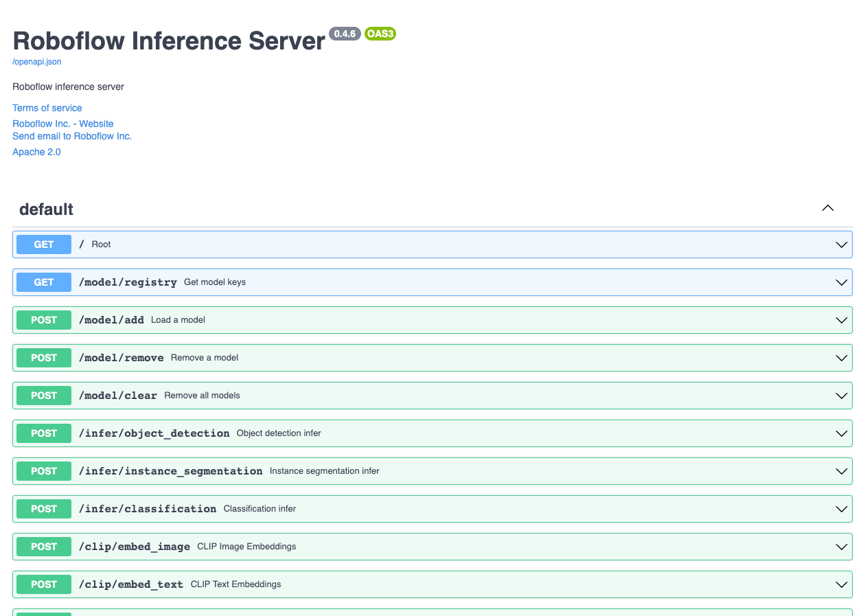This screenshot has width=865, height=616.
Task: Click the POST badge for /model/remove
Action: tap(44, 358)
